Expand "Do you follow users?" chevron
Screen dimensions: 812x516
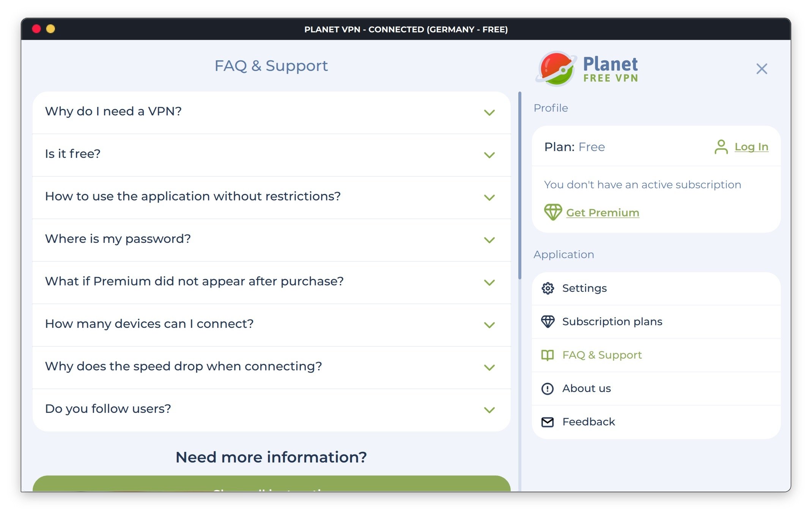[489, 410]
